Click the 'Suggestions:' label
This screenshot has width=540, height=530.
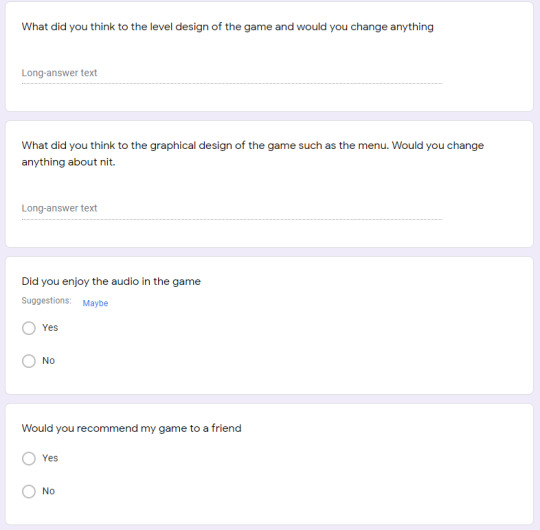tap(46, 301)
